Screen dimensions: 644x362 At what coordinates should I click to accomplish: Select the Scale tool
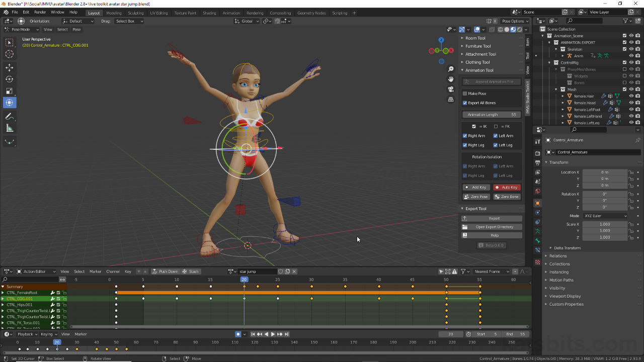(10, 91)
